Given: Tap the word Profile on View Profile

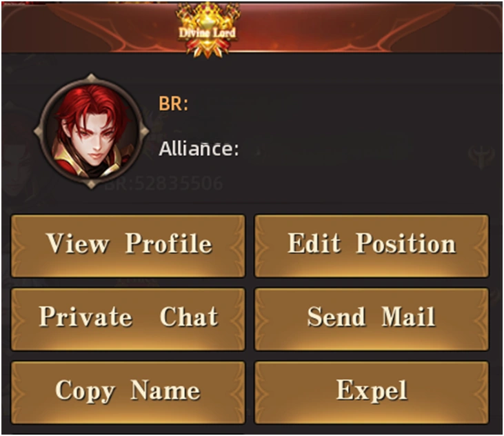Looking at the screenshot, I should pyautogui.click(x=169, y=244).
